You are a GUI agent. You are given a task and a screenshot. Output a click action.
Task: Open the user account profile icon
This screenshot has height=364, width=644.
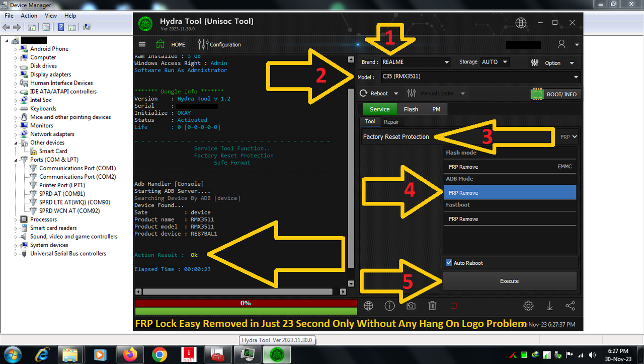(x=561, y=44)
